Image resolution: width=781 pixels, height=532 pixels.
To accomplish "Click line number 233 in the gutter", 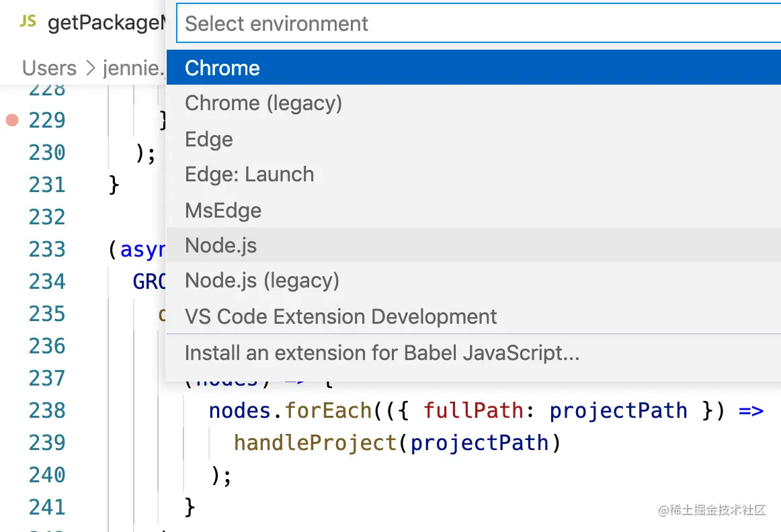I will tap(47, 250).
